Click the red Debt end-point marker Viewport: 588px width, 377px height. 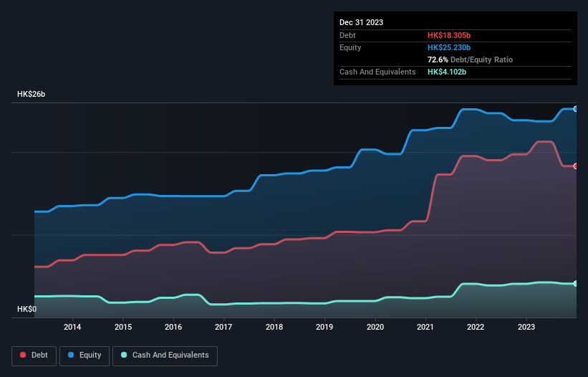pos(576,166)
